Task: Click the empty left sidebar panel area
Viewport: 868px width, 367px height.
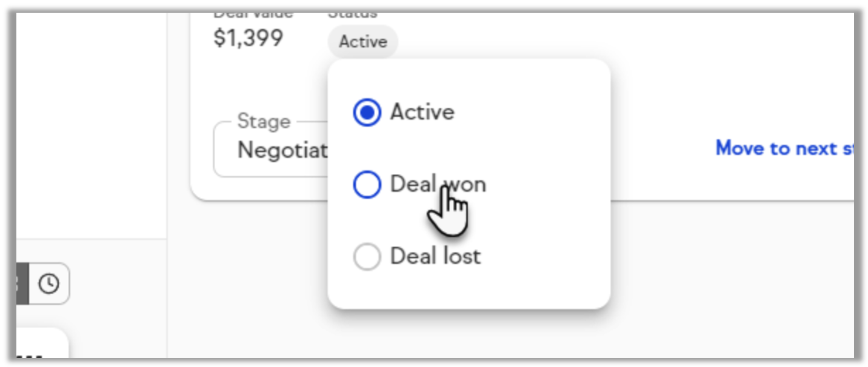Action: [x=91, y=121]
